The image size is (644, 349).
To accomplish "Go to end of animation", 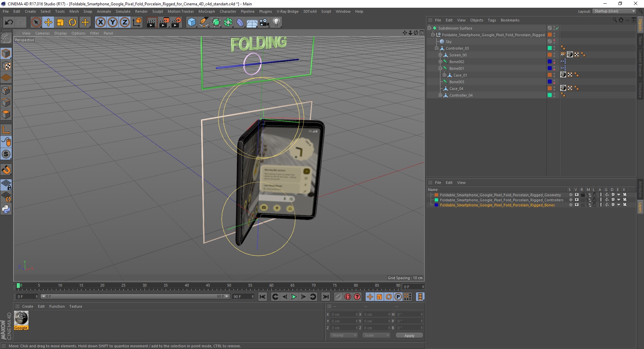I will pyautogui.click(x=325, y=297).
